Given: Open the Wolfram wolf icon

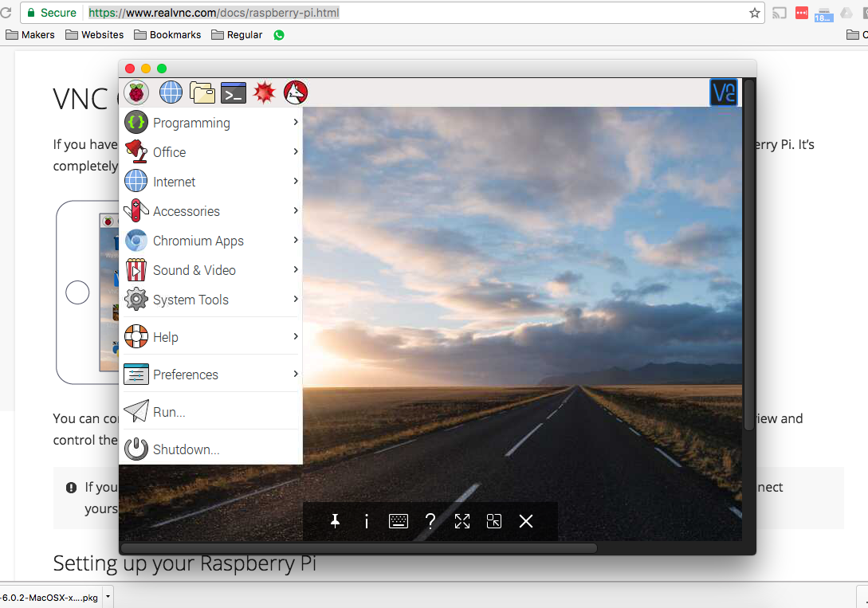Looking at the screenshot, I should pos(296,93).
